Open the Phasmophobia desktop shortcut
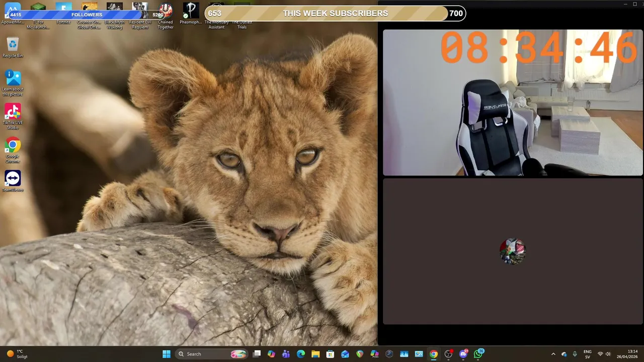644x362 pixels. coord(191,14)
